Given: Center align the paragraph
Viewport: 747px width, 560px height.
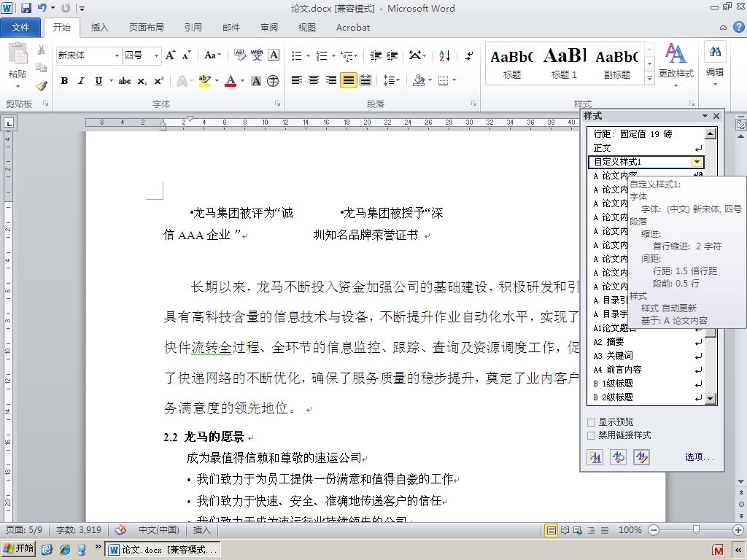Looking at the screenshot, I should 314,80.
